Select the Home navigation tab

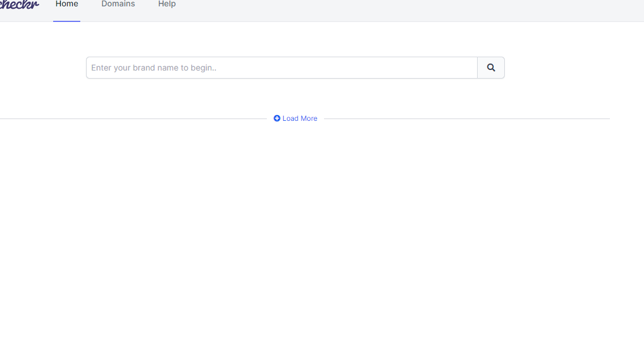point(66,4)
